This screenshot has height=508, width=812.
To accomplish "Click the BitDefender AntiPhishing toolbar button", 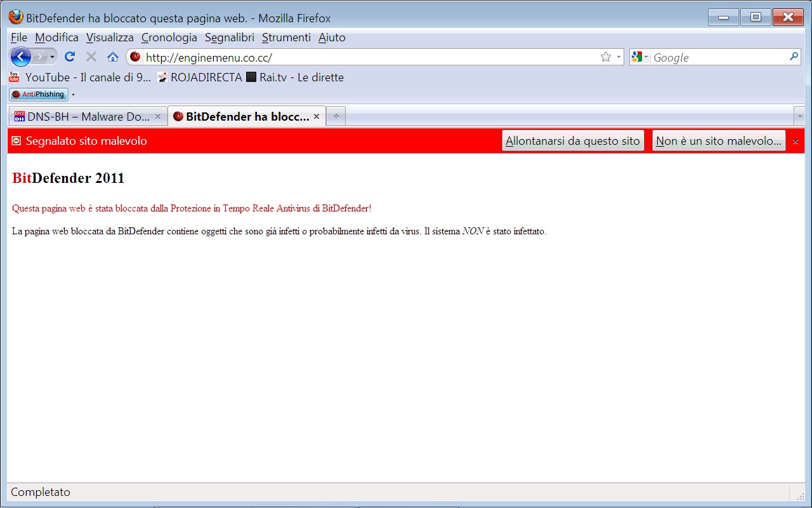I will pyautogui.click(x=39, y=94).
